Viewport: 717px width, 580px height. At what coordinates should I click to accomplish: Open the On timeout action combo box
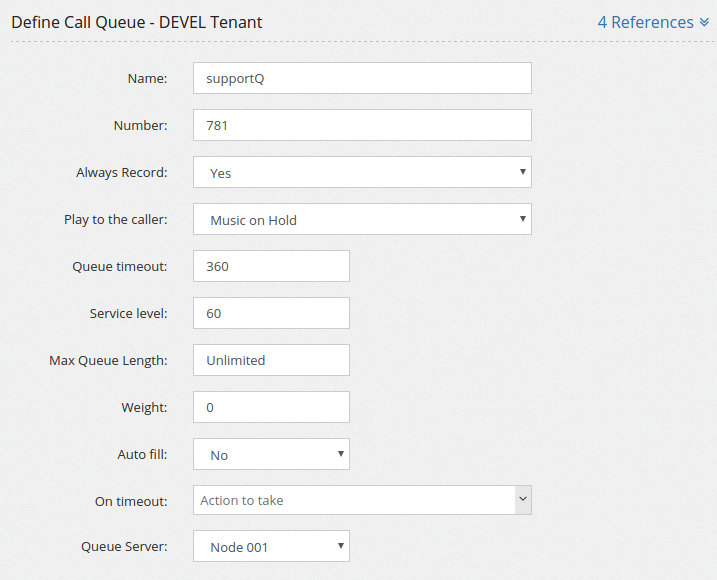click(362, 500)
